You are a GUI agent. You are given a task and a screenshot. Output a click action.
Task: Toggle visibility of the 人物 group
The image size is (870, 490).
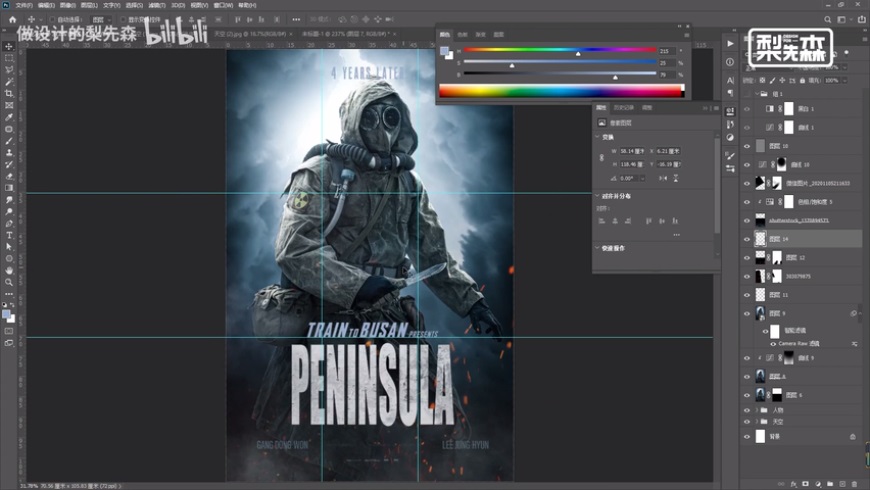click(x=747, y=410)
